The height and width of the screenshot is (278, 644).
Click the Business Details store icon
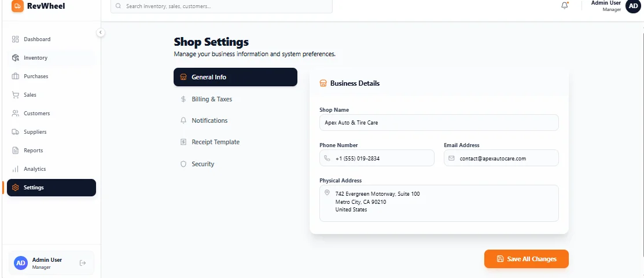click(x=323, y=83)
